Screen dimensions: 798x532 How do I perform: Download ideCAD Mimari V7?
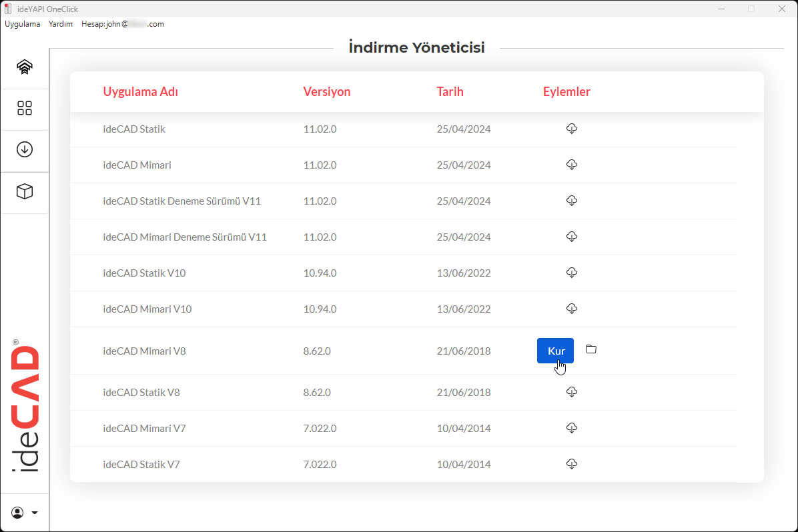pos(572,429)
